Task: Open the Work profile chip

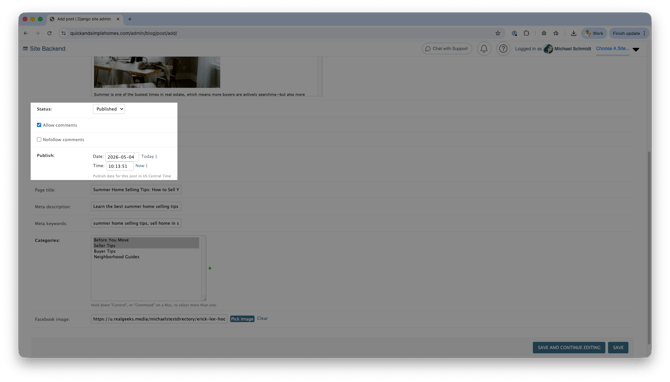Action: pos(594,33)
